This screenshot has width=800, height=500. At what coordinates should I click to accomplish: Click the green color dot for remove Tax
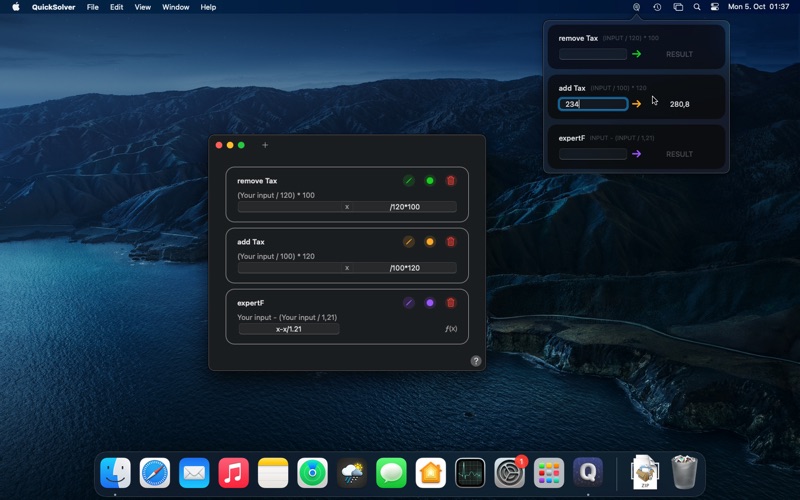pos(430,181)
